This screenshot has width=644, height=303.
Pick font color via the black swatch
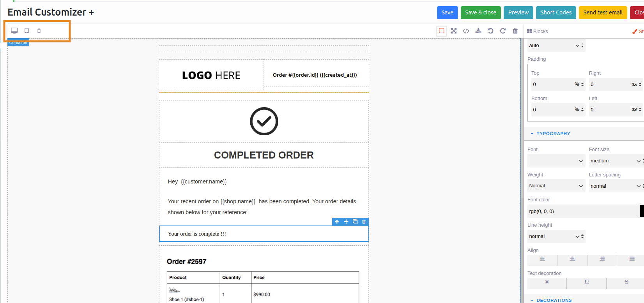(x=642, y=211)
